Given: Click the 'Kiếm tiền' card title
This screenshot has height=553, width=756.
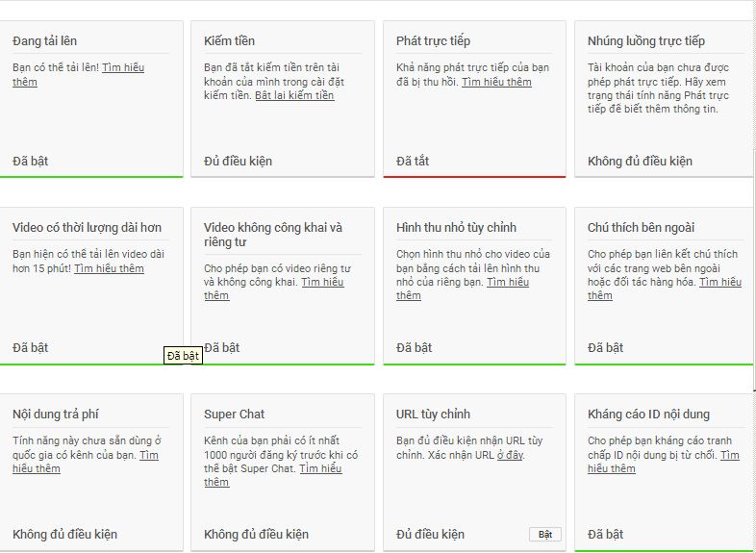Looking at the screenshot, I should (x=230, y=41).
